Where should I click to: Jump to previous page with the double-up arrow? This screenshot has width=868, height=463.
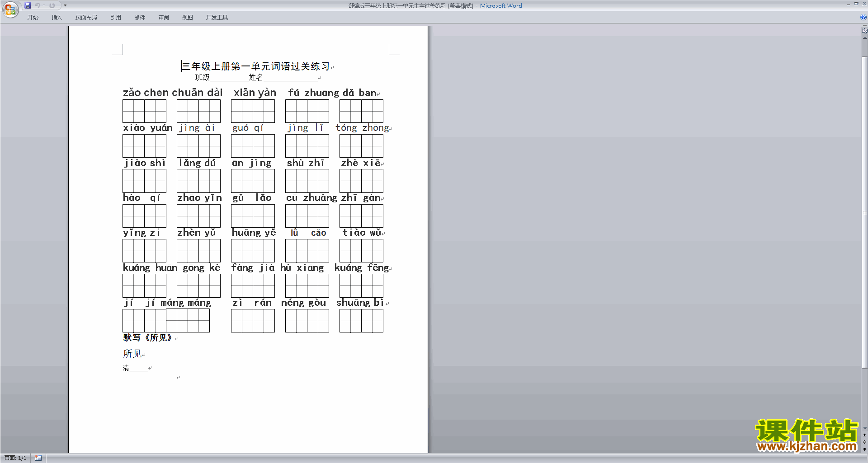[865, 435]
